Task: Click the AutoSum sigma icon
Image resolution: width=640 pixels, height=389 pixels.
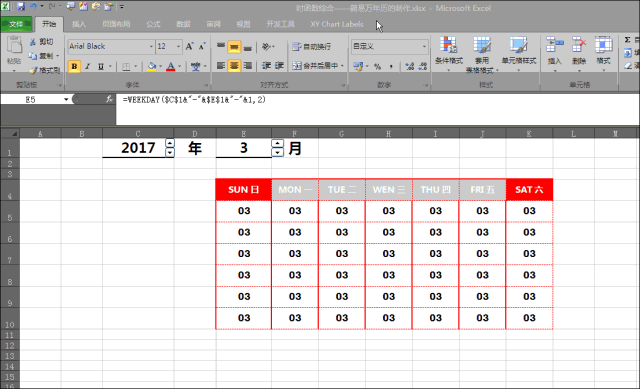Action: coord(627,40)
